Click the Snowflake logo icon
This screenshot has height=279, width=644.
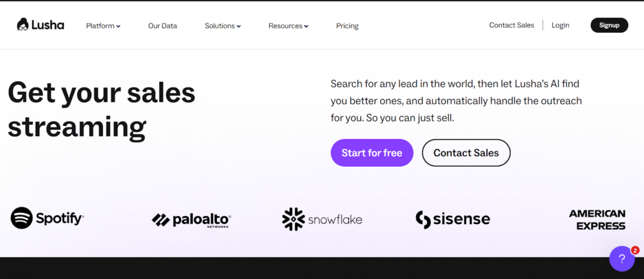click(x=293, y=219)
